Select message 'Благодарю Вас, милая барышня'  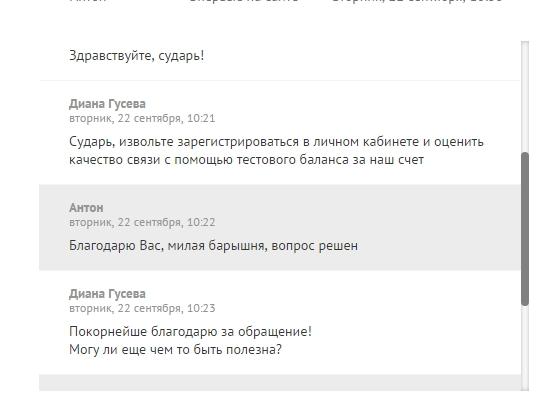coord(214,246)
